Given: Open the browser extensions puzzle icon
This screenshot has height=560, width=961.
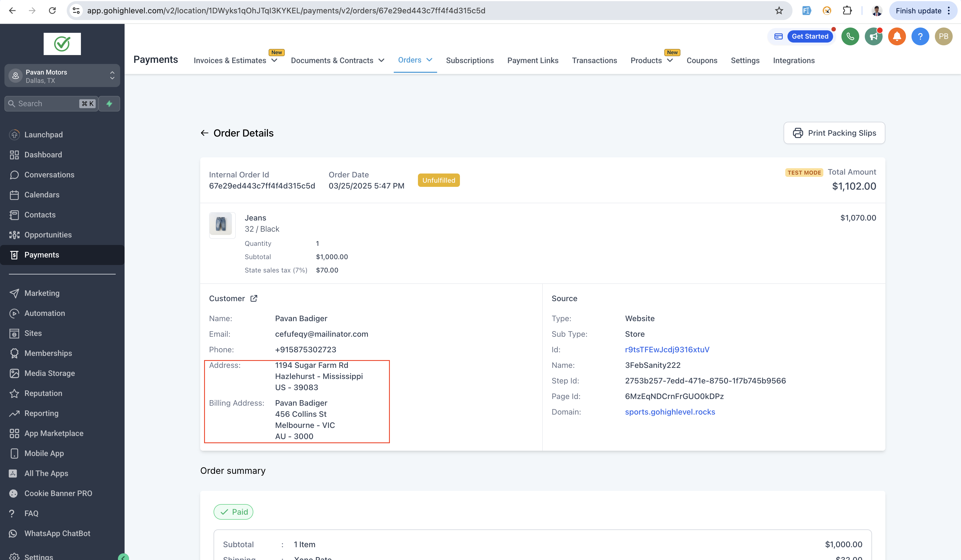Looking at the screenshot, I should 847,11.
